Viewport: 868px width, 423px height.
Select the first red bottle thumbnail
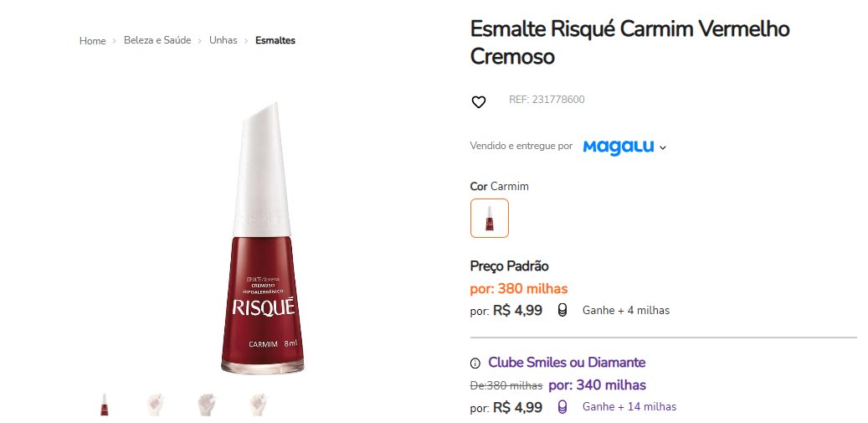click(104, 405)
